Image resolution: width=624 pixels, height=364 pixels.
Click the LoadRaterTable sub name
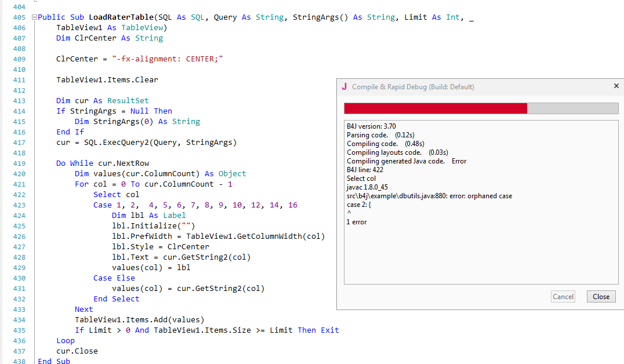coord(121,17)
